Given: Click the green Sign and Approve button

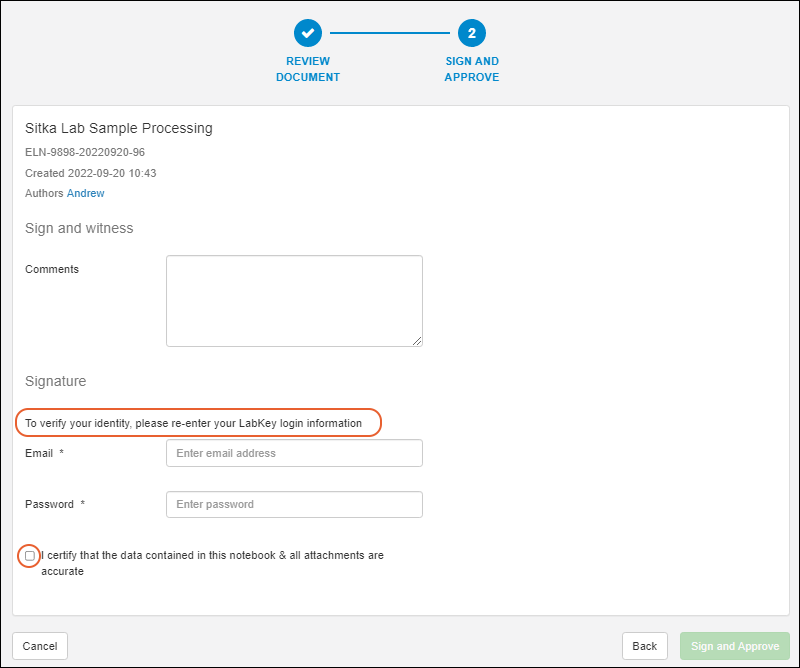Looking at the screenshot, I should [734, 646].
